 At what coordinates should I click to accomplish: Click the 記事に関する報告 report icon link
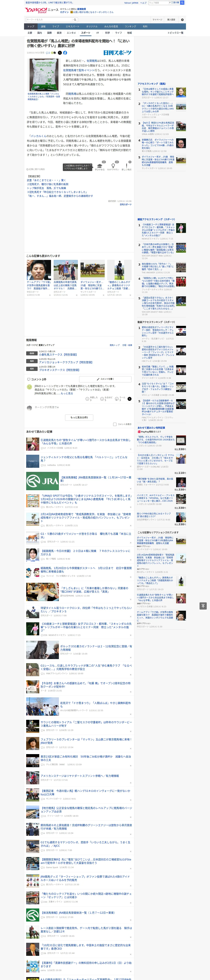[x=35, y=169]
